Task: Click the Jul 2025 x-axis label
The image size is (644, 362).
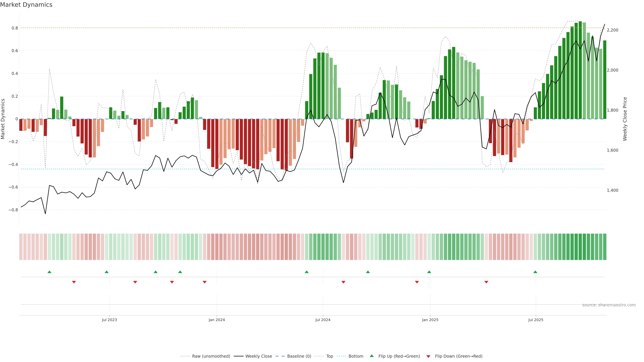Action: point(536,320)
